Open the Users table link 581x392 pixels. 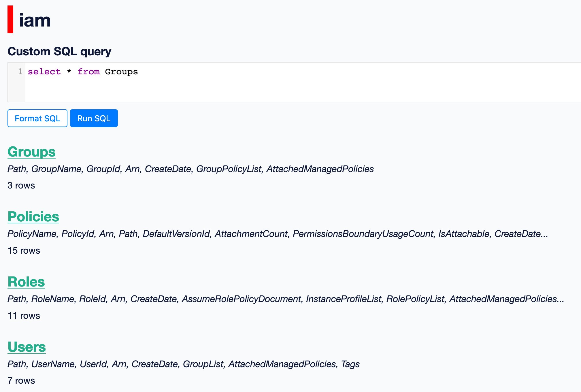[x=27, y=347]
